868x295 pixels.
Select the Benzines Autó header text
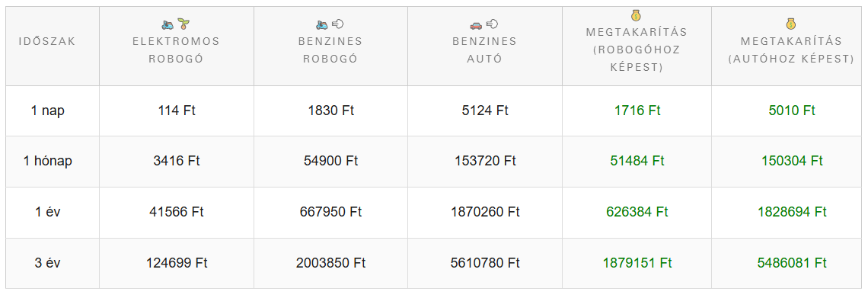coord(484,50)
